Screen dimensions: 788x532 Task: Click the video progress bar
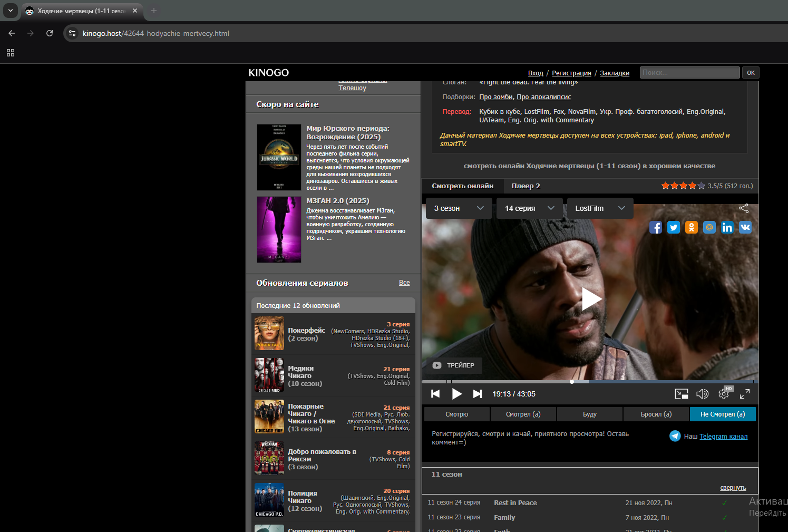589,382
